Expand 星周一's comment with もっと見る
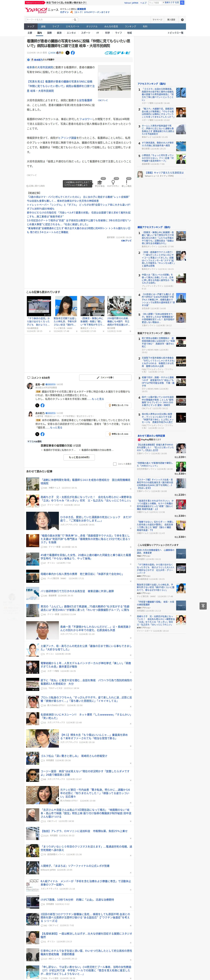This screenshot has height=980, width=210. [98, 399]
